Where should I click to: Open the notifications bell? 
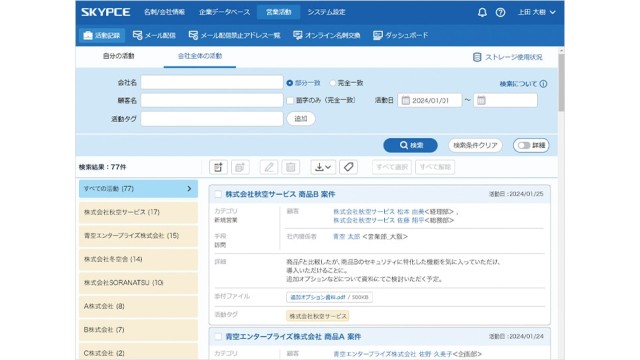482,12
